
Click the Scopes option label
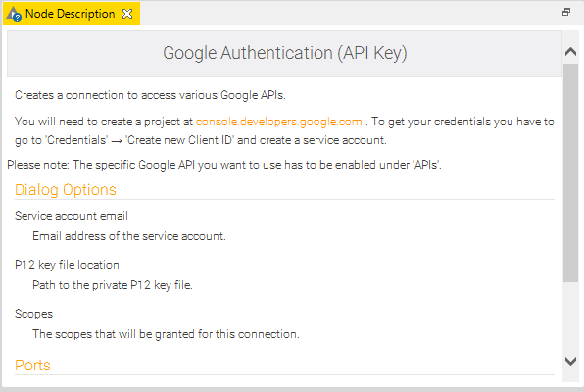[x=34, y=314]
